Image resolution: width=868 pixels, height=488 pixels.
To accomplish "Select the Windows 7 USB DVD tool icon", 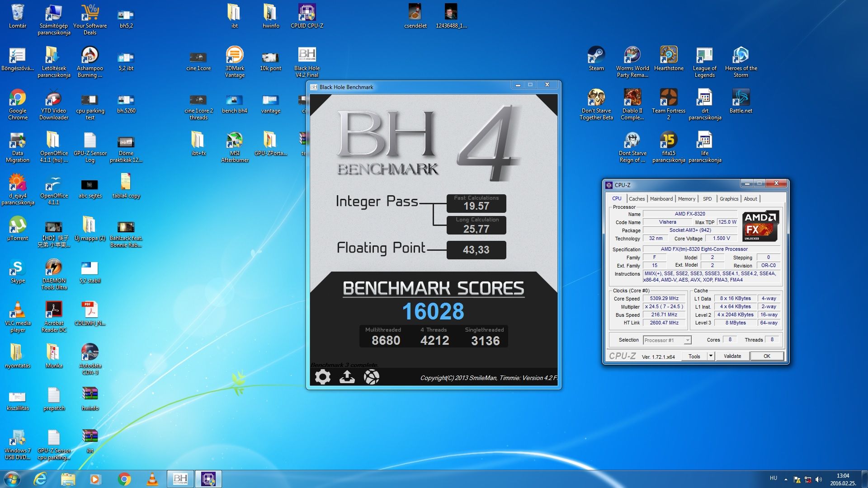I will [x=18, y=444].
